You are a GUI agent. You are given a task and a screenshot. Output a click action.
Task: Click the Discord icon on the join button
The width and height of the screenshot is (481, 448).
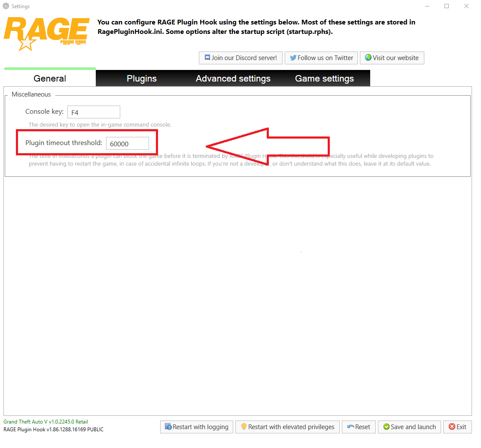pos(207,58)
